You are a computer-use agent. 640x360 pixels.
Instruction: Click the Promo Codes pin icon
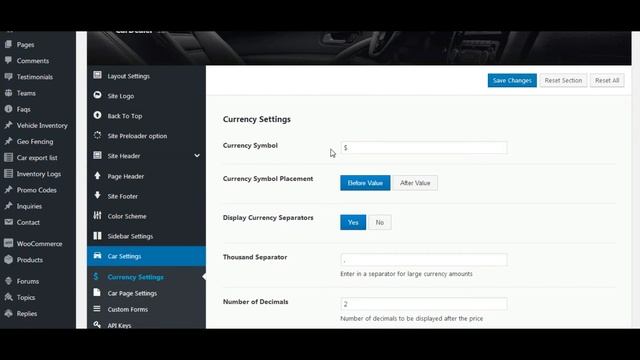8,190
